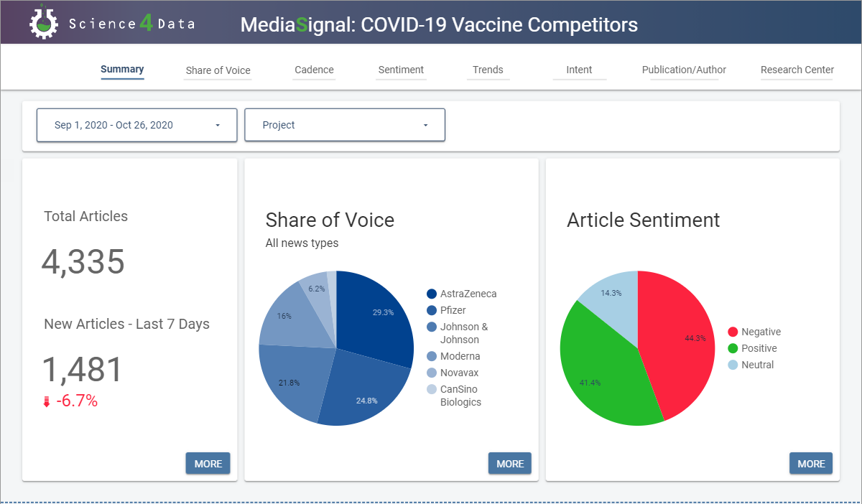Click the Positive green legend dot
This screenshot has height=504, width=862.
[x=733, y=348]
